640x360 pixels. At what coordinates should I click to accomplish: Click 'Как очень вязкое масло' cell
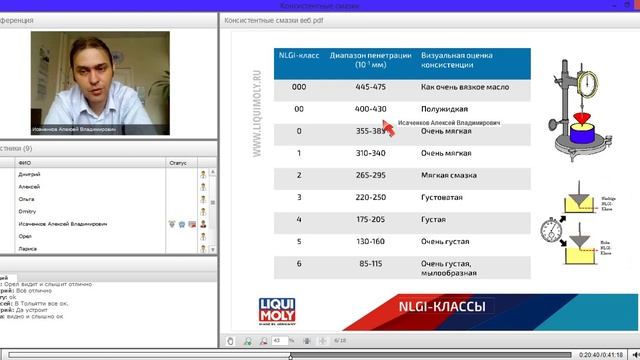[x=465, y=87]
